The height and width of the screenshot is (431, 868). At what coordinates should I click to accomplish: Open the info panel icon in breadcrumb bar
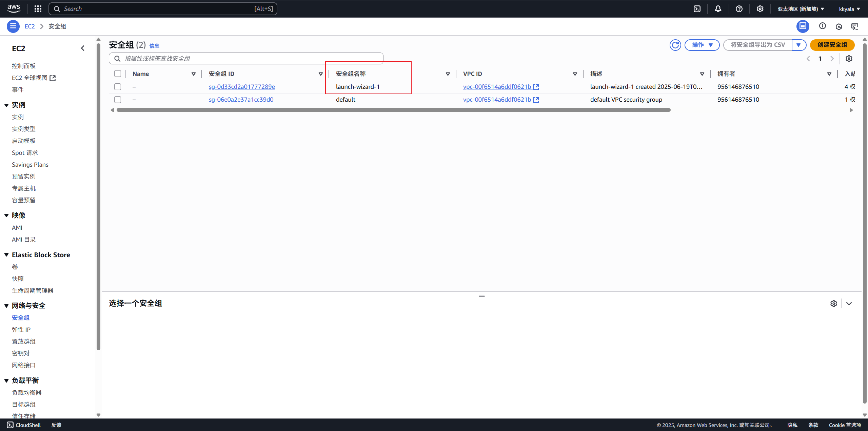pyautogui.click(x=823, y=26)
